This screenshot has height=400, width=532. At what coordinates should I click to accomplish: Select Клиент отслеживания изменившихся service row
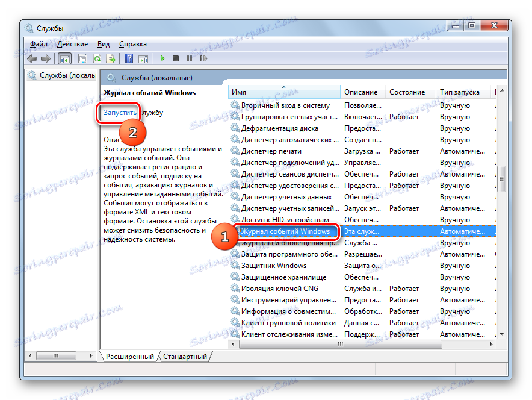point(363,334)
